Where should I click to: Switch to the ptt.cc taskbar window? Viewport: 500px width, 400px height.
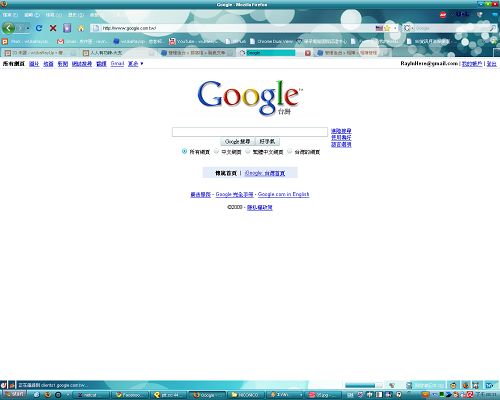[x=168, y=395]
